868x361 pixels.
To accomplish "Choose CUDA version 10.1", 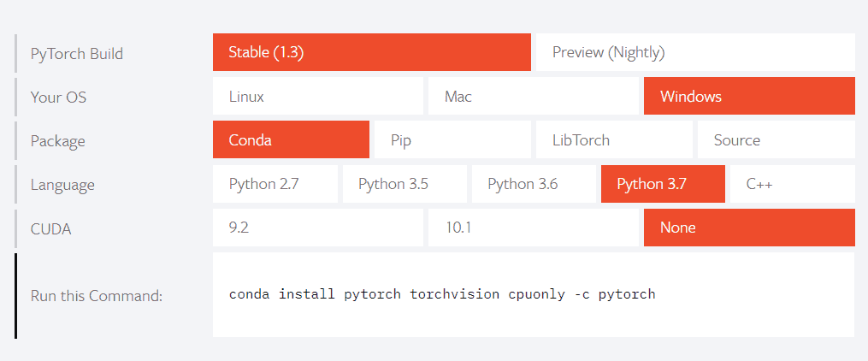I will pyautogui.click(x=533, y=228).
